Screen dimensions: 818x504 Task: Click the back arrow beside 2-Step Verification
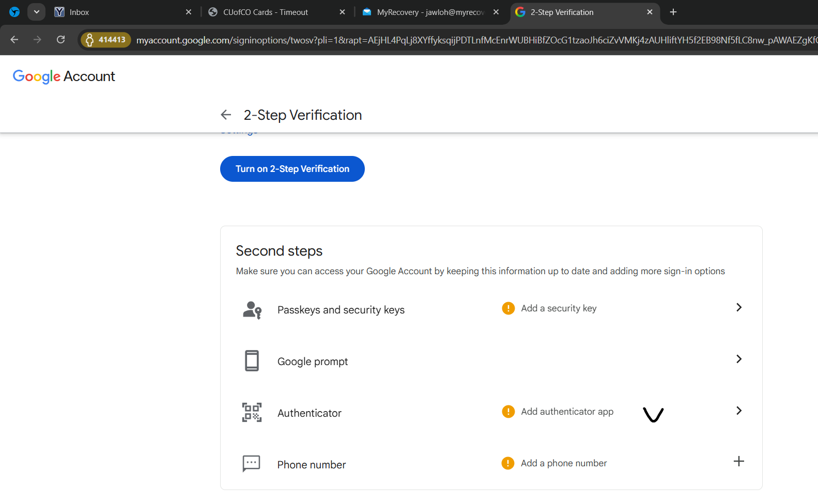(226, 115)
